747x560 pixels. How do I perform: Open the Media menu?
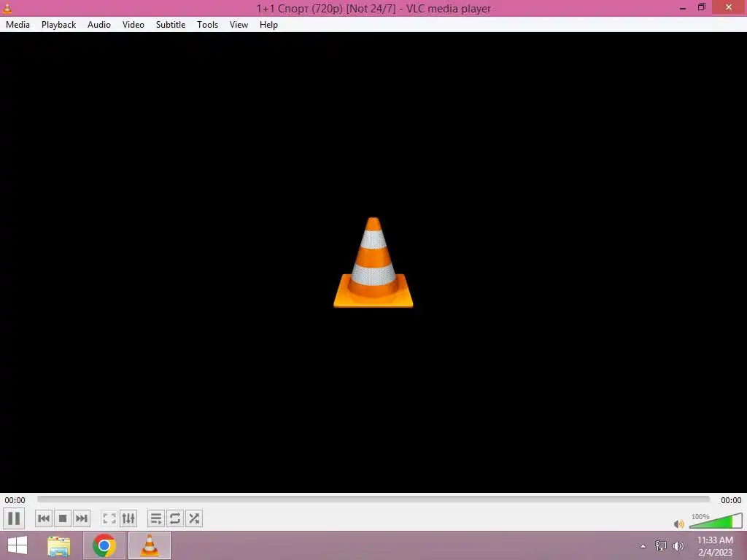(18, 25)
